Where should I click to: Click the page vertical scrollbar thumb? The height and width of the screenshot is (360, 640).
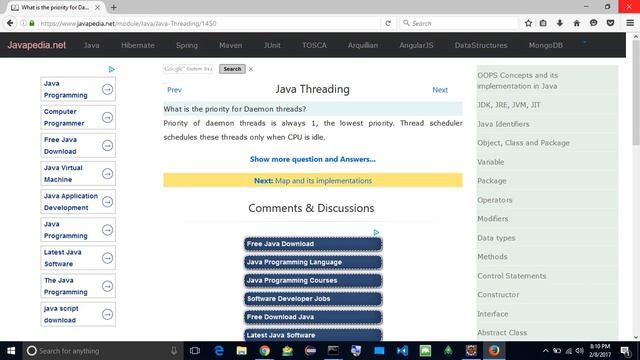tap(636, 93)
